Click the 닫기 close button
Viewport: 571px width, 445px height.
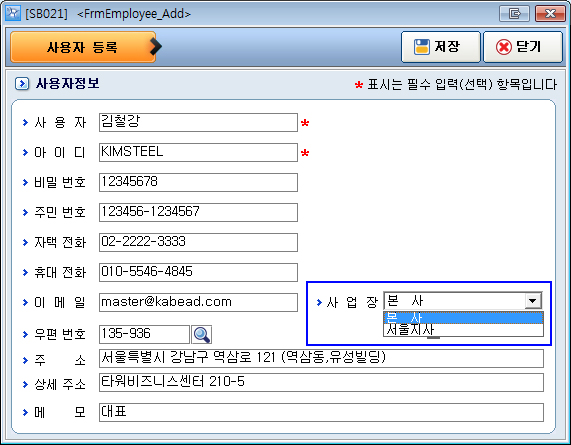(523, 47)
